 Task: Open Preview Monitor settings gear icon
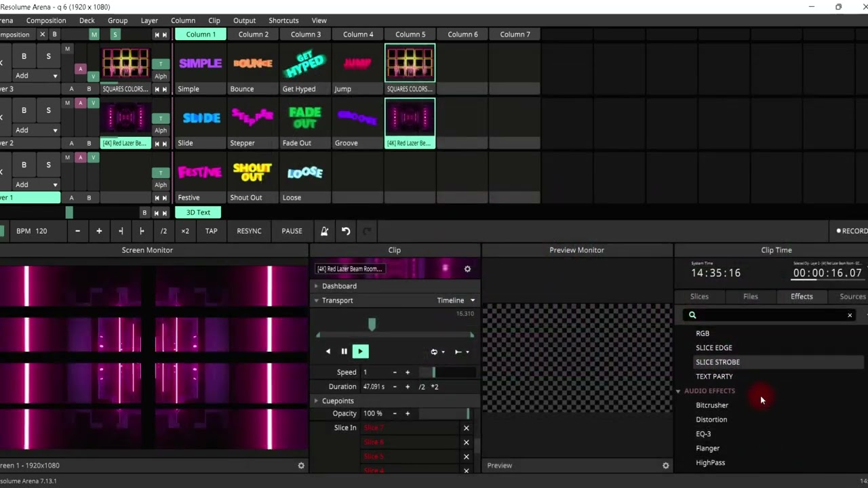click(x=665, y=466)
